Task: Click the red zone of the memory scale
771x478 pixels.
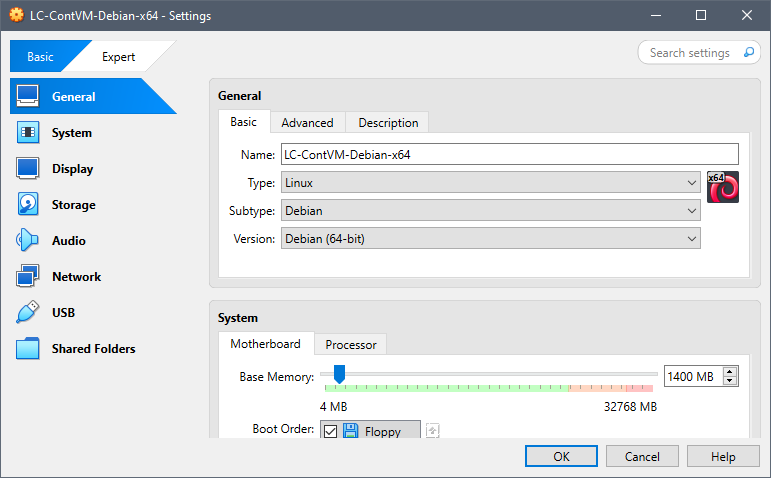Action: (639, 388)
